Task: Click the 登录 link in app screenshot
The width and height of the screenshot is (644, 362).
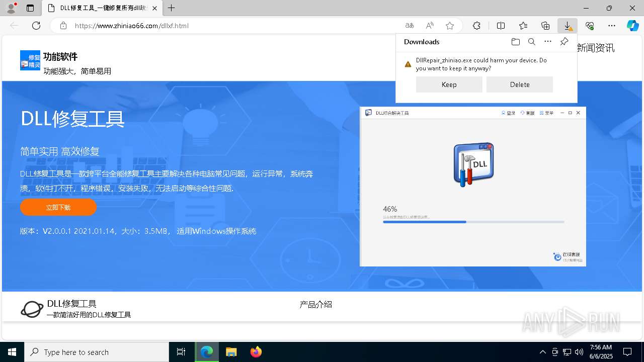Action: pyautogui.click(x=509, y=113)
